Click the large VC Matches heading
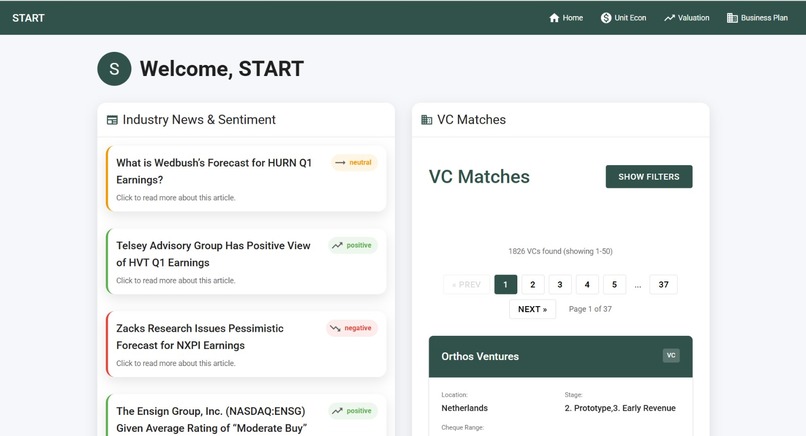This screenshot has height=436, width=806. pos(479,176)
